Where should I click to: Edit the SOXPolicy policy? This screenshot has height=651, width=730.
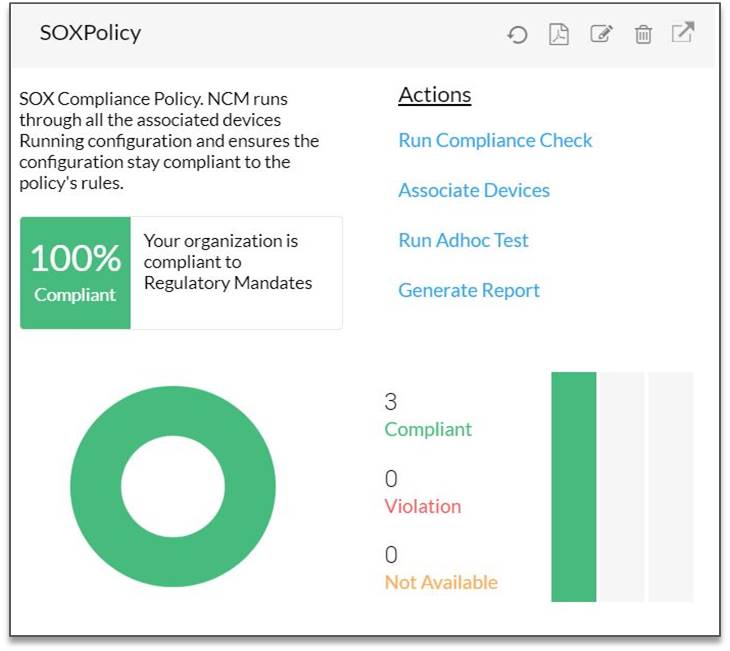[x=601, y=34]
